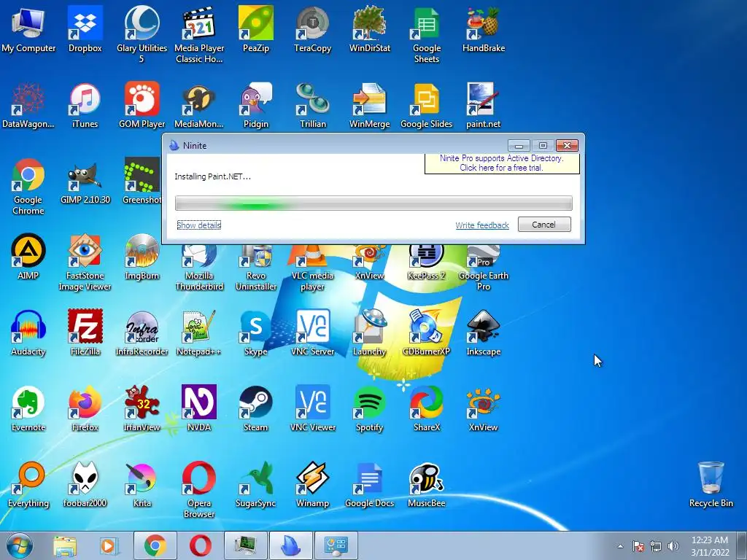Select the NVDA desktop shortcut
The height and width of the screenshot is (560, 747).
click(198, 408)
